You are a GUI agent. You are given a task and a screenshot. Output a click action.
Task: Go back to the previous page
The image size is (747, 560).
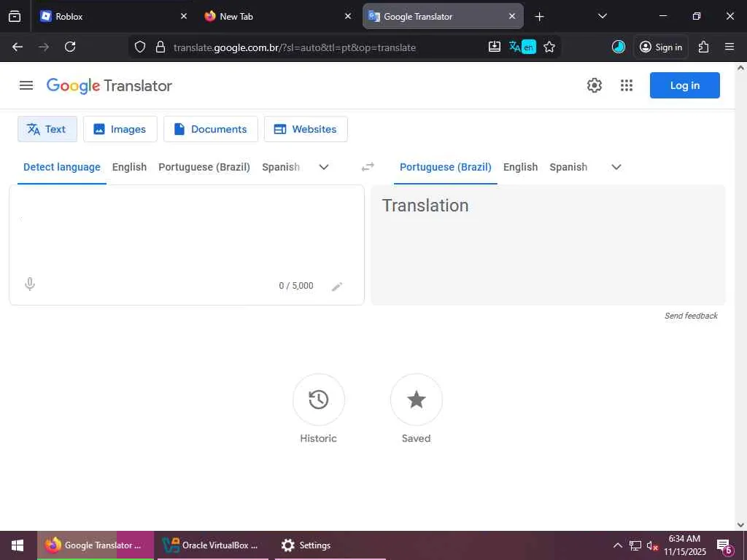pos(18,47)
